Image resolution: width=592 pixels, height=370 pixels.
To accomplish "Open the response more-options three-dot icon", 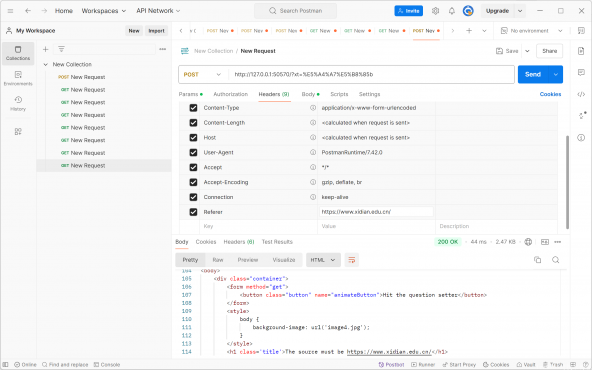I will click(x=558, y=242).
